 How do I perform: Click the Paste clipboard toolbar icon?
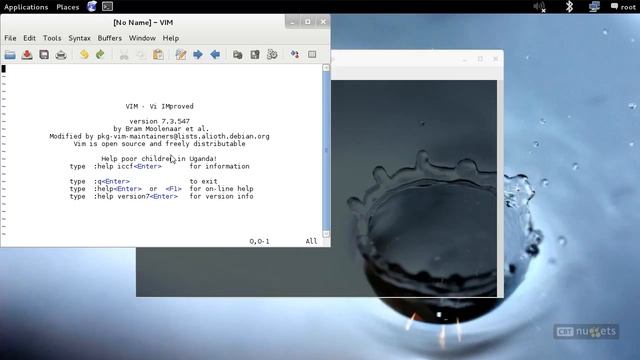click(158, 54)
